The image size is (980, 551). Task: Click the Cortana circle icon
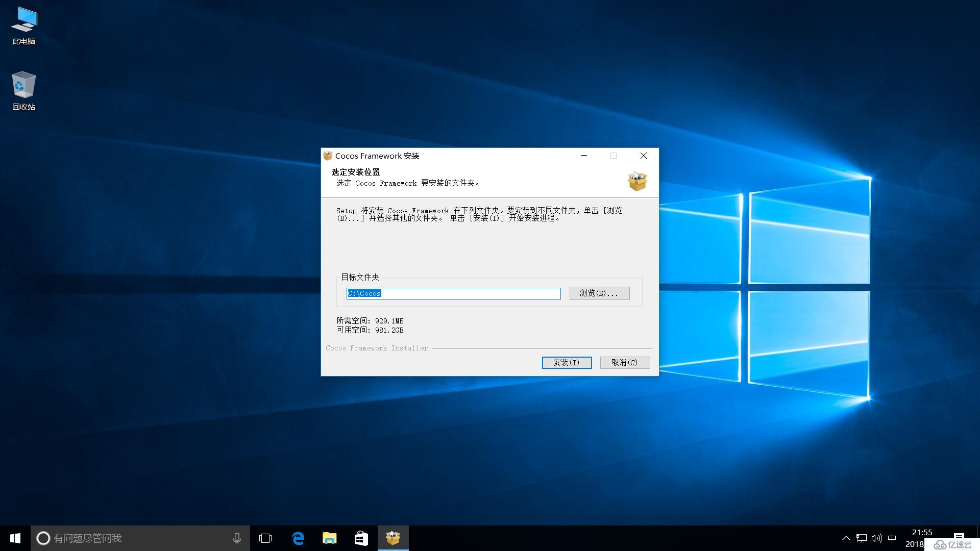click(43, 538)
